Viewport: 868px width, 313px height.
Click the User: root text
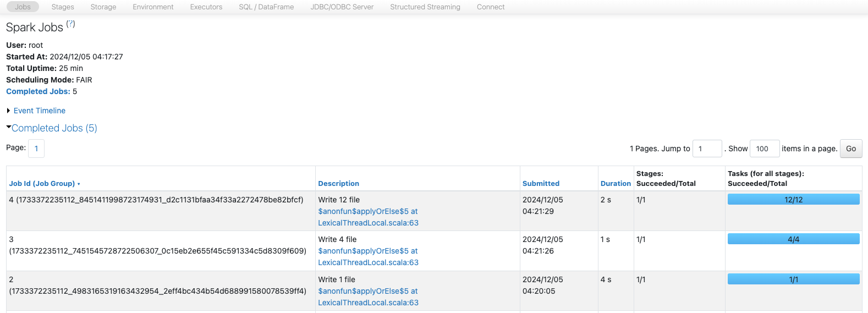pos(24,45)
